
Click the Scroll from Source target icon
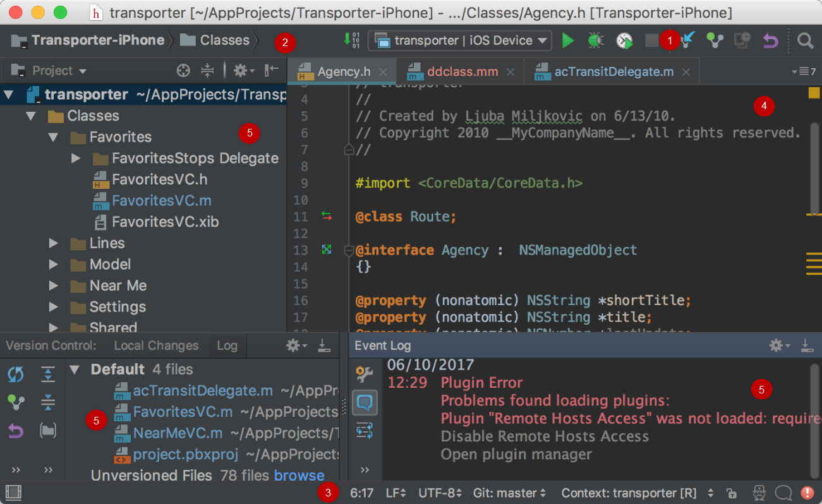pos(183,71)
